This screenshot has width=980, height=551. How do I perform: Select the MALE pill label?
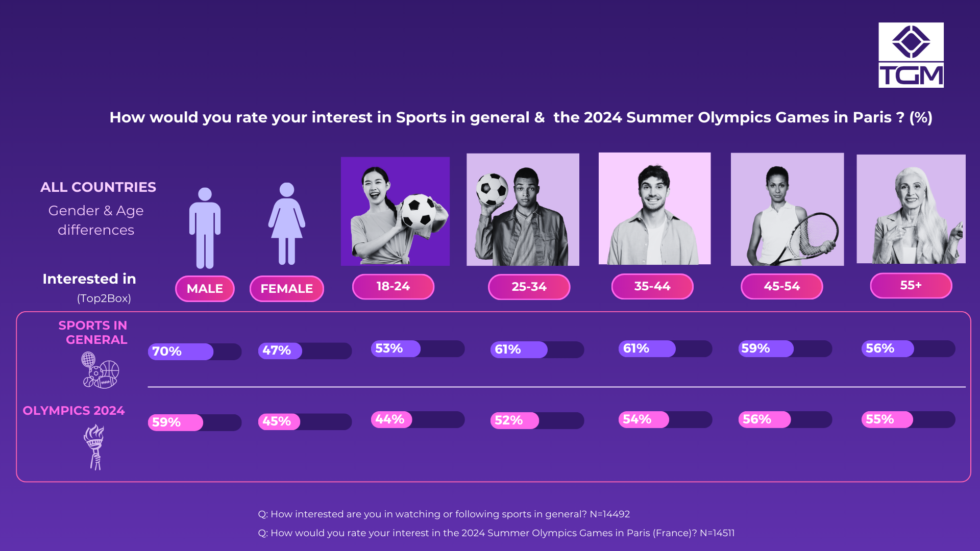pos(205,289)
